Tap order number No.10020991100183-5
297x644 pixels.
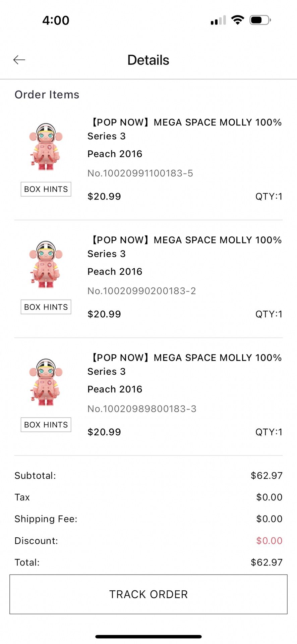pos(140,173)
